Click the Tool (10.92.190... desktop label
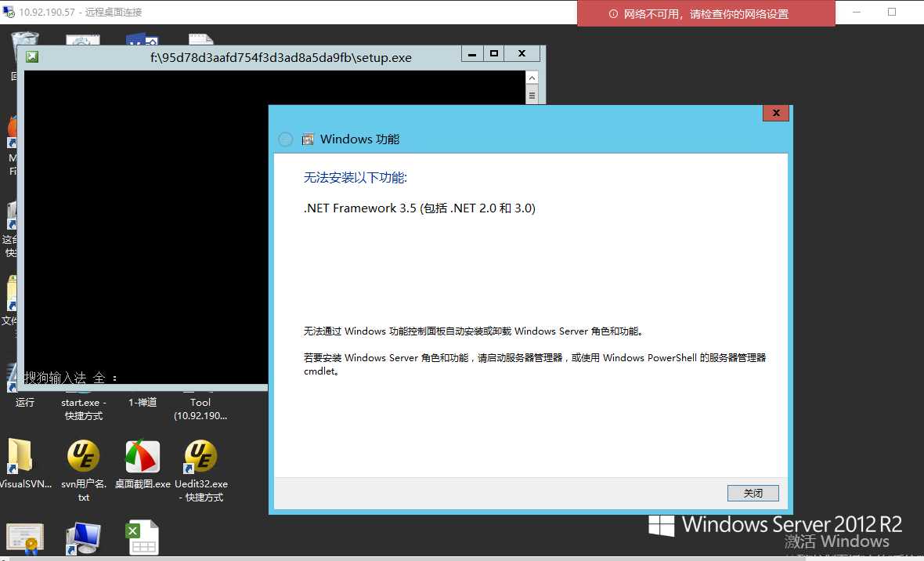 click(200, 409)
